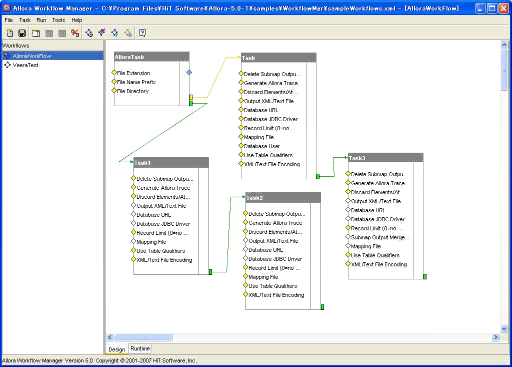Click 'Database JDBC Driver' text in Task
Screen dimensions: 512x367
pos(271,119)
